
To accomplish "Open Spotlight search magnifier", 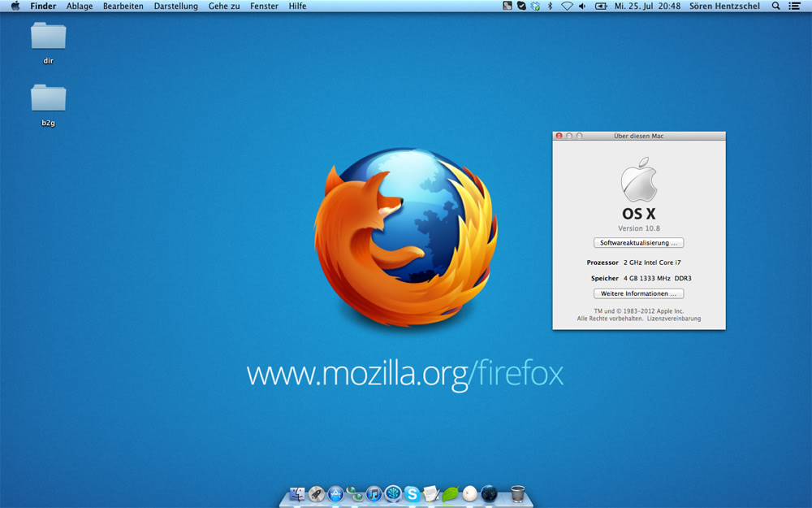I will coord(775,7).
